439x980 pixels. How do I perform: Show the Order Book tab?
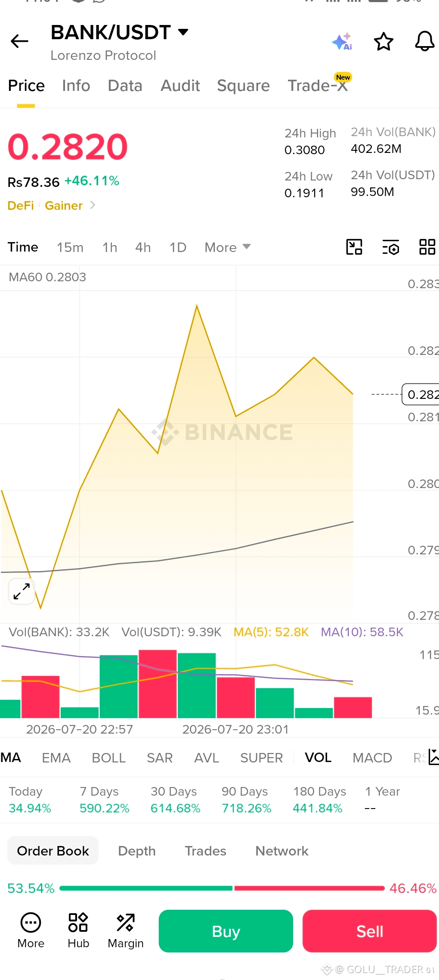(53, 851)
